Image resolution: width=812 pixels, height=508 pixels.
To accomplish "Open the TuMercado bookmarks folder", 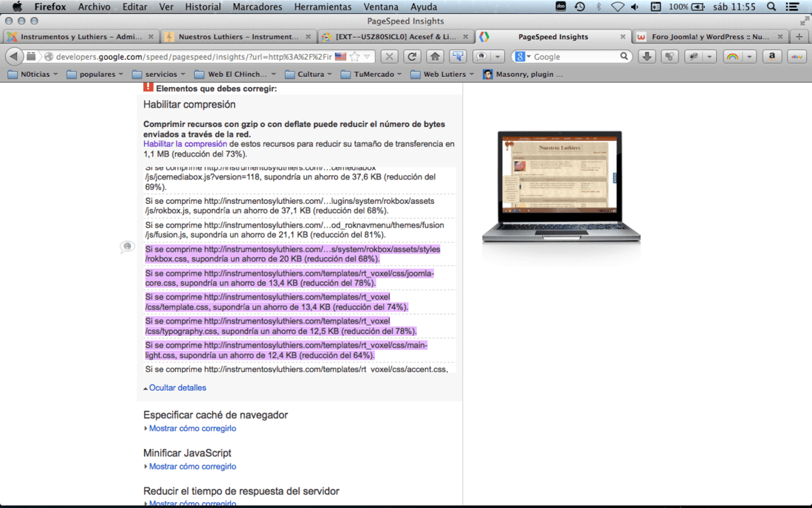I will coord(371,75).
